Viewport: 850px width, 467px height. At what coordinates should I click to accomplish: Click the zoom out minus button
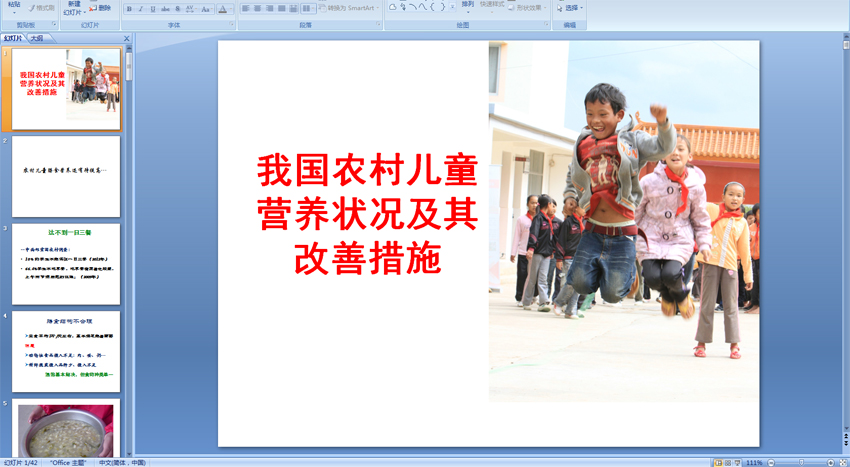771,463
